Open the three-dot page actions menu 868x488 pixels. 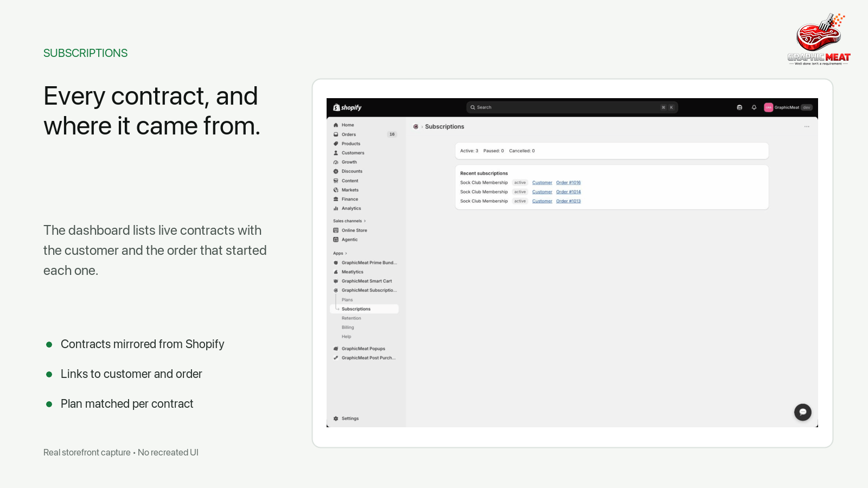coord(807,127)
